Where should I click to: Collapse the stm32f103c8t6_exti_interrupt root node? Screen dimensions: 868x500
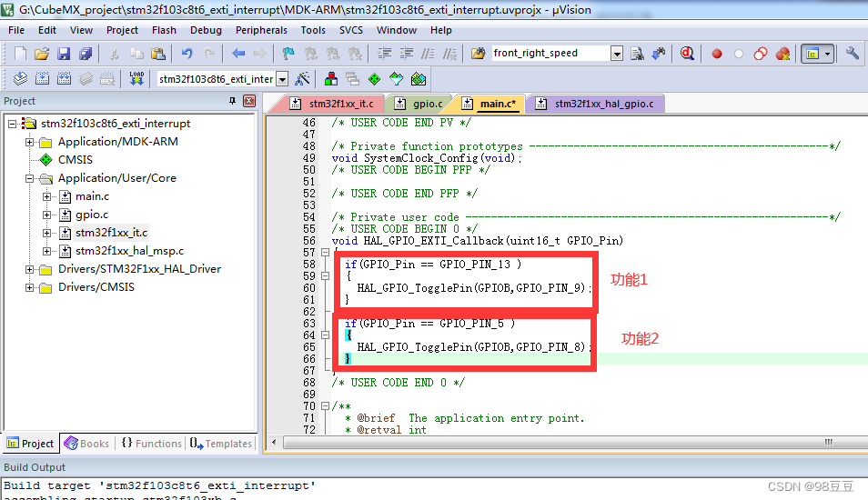point(12,124)
